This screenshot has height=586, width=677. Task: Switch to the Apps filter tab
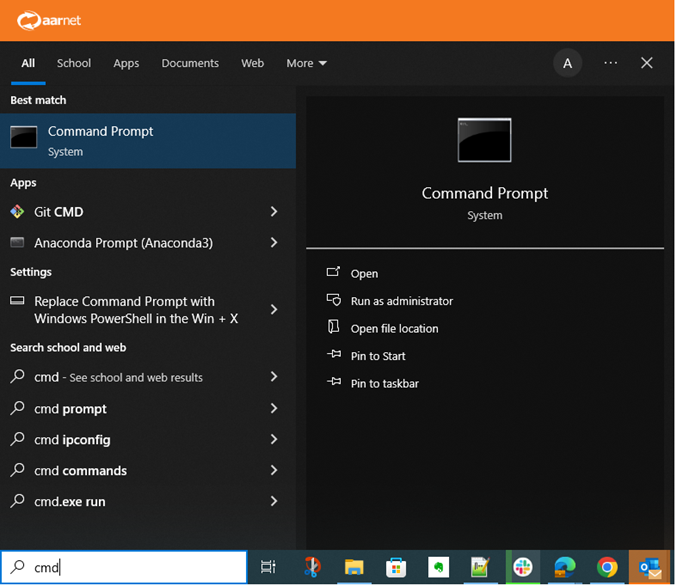point(126,63)
